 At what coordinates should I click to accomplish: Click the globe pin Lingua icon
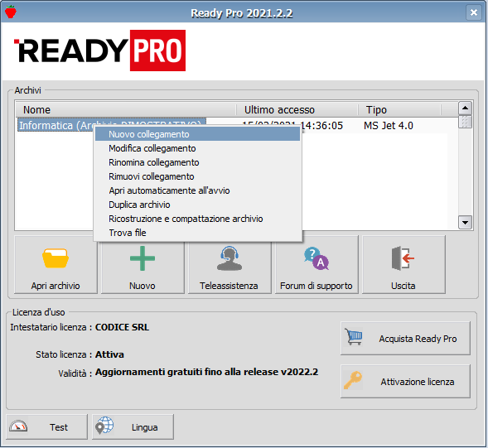[x=104, y=426]
